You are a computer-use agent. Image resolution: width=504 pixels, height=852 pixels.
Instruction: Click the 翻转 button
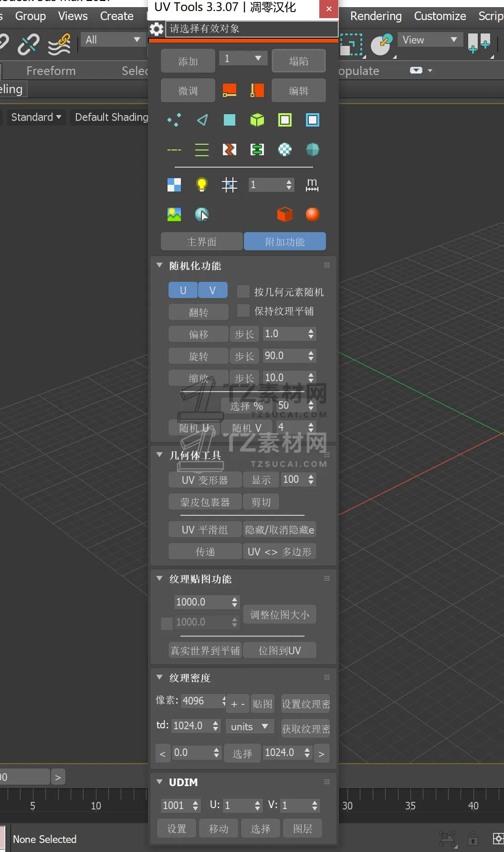point(199,312)
